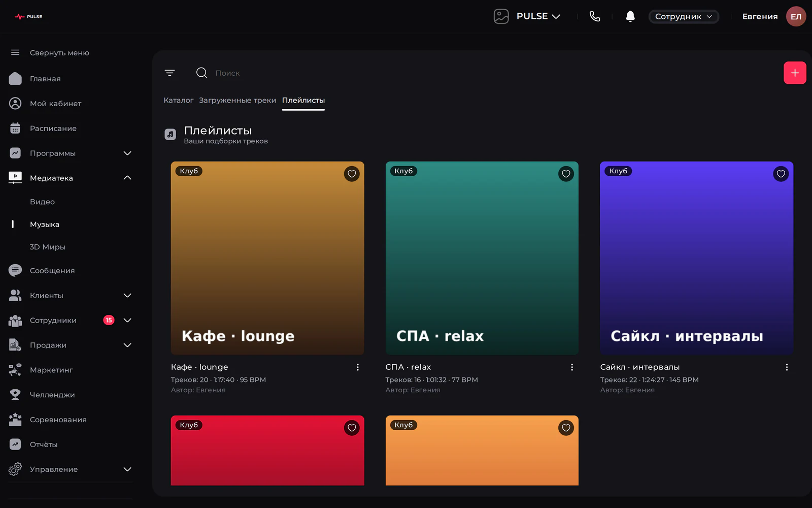
Task: Open the Кафе · lounge playlist cover
Action: [x=267, y=258]
